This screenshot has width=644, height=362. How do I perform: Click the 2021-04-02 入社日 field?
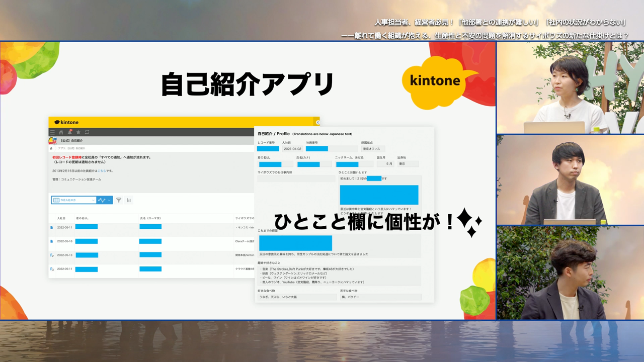point(292,149)
